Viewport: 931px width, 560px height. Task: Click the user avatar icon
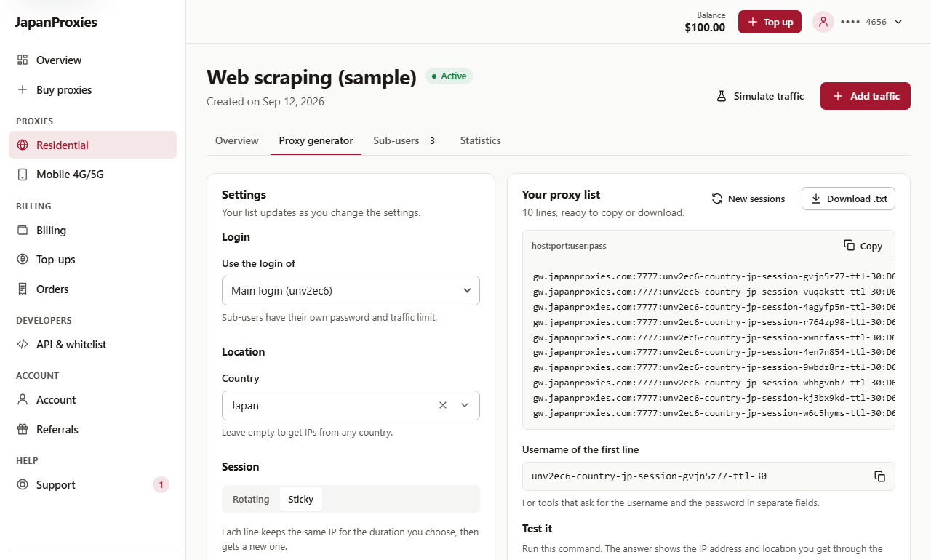click(823, 22)
